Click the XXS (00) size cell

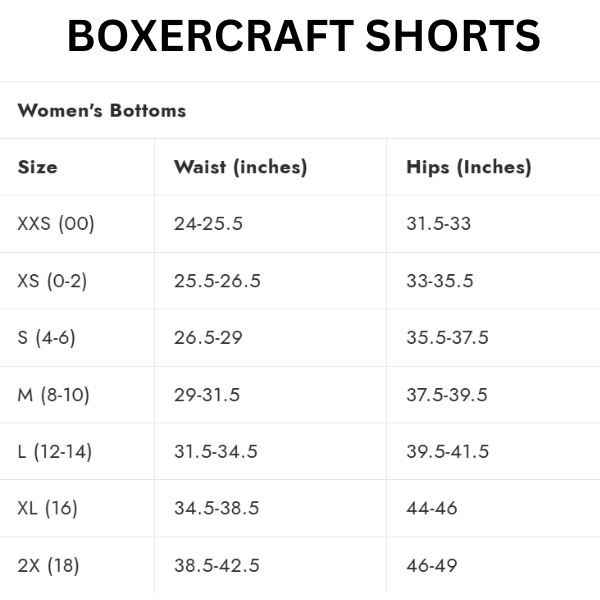click(56, 224)
